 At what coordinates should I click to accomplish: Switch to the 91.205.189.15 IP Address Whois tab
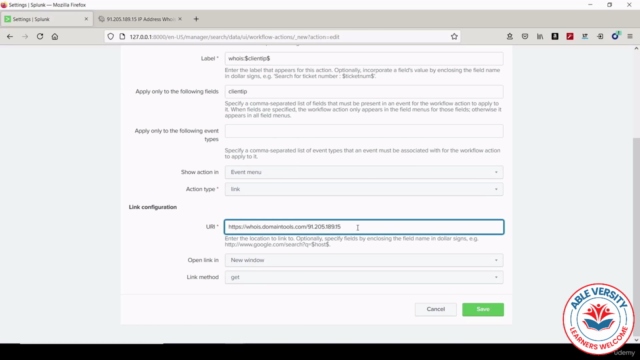tap(140, 19)
